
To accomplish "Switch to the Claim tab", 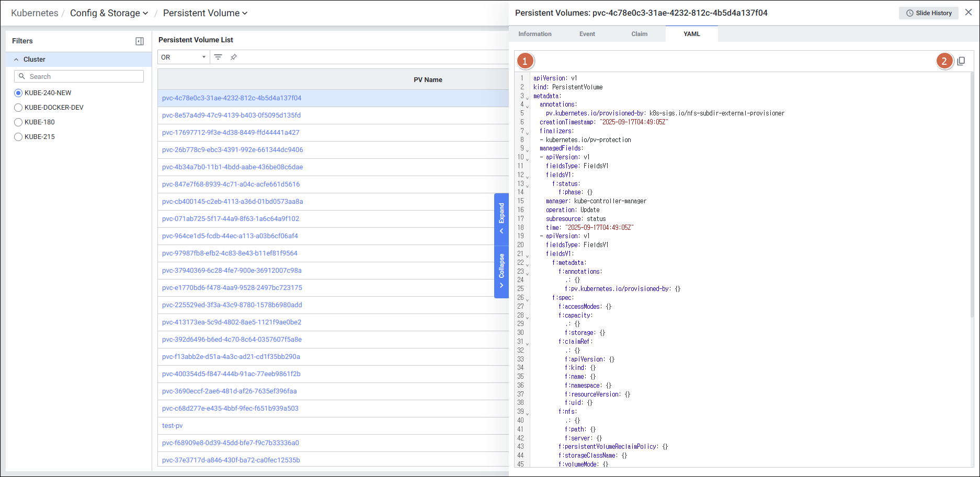I will 639,34.
